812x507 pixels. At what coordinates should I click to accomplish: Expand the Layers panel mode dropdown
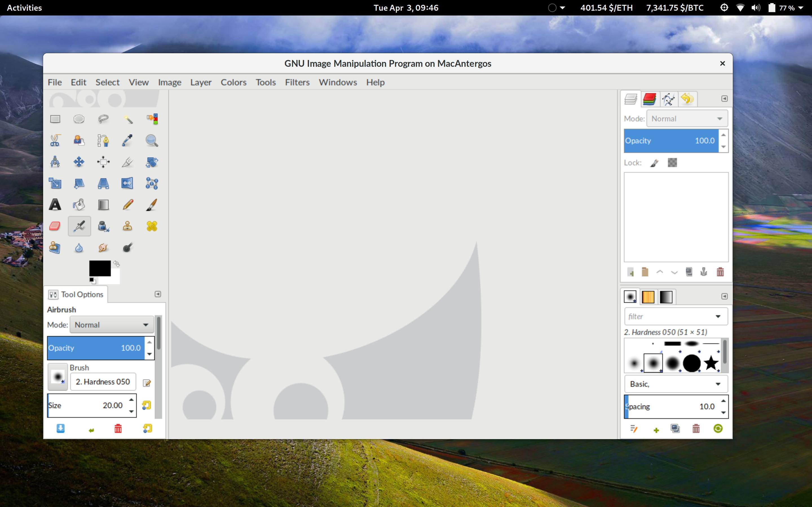click(x=687, y=119)
